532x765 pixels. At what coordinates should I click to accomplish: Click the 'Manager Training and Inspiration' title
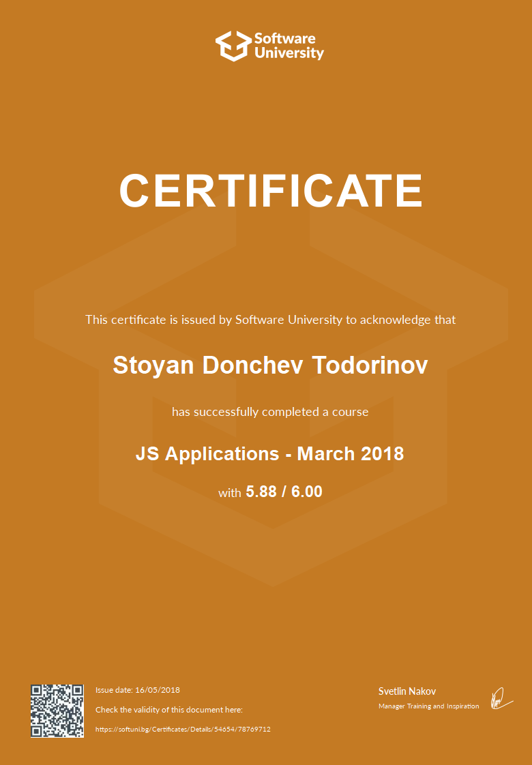(428, 706)
